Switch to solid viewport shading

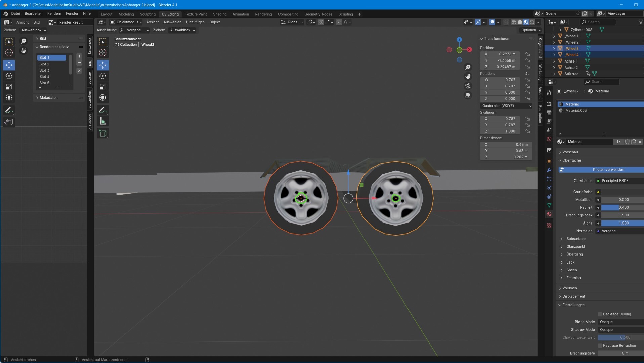coord(520,22)
